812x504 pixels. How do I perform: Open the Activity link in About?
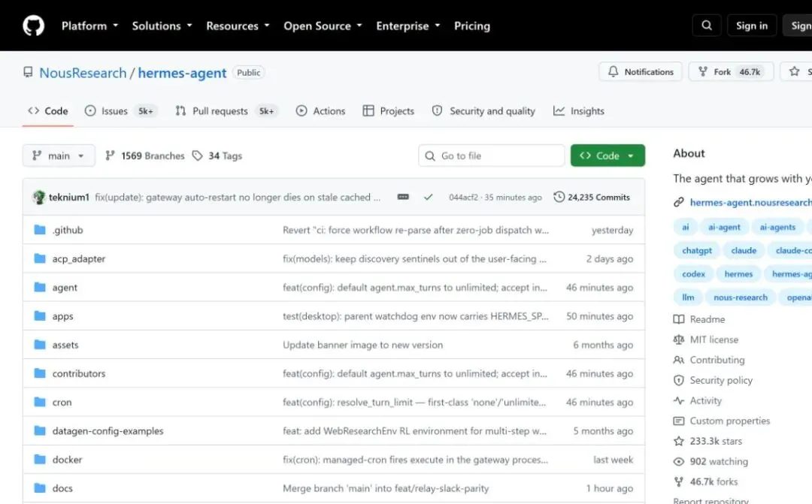click(x=698, y=400)
